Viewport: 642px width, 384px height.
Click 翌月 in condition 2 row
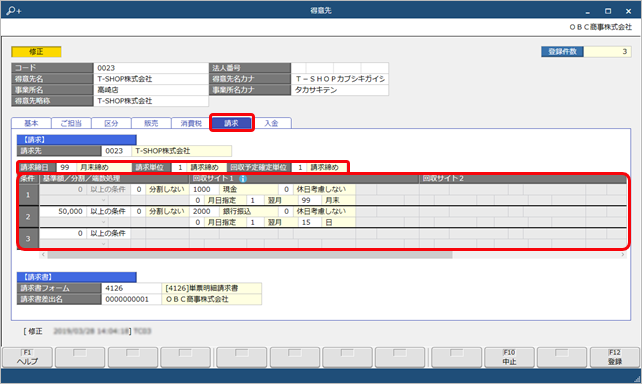point(280,222)
